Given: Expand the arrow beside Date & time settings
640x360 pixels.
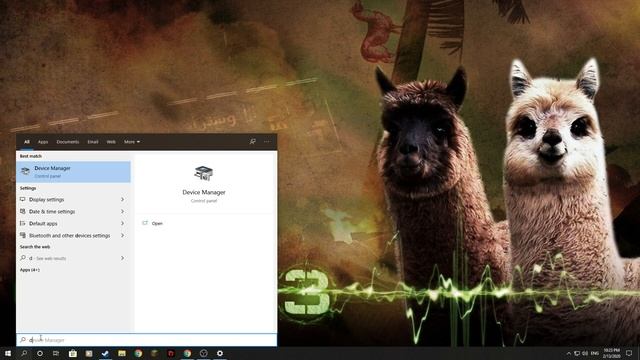Looking at the screenshot, I should (x=122, y=211).
